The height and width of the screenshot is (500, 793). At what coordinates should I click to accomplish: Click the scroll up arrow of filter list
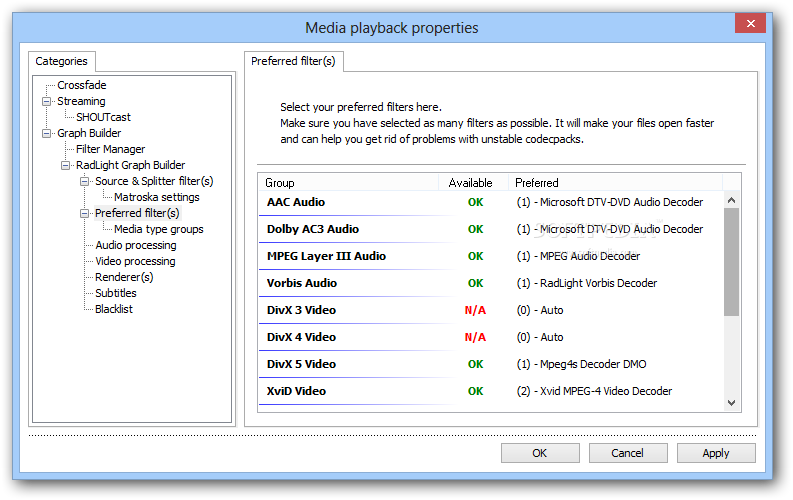pos(731,200)
